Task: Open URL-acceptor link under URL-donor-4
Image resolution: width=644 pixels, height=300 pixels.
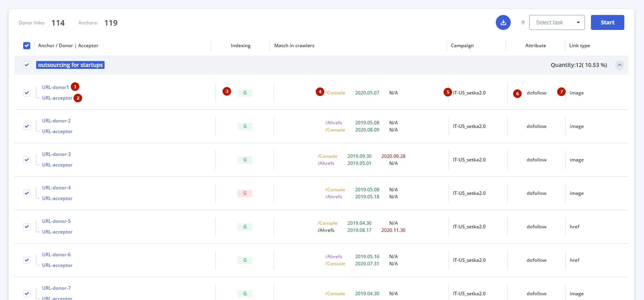Action: tap(57, 198)
